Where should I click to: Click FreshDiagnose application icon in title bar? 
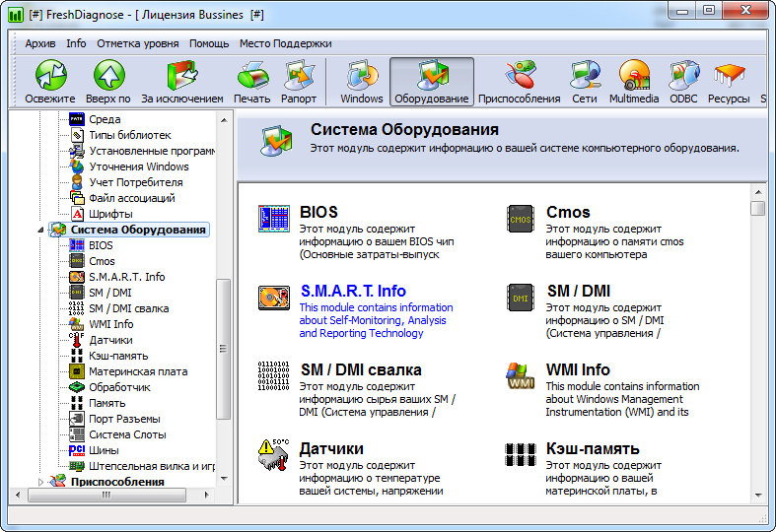pyautogui.click(x=16, y=15)
